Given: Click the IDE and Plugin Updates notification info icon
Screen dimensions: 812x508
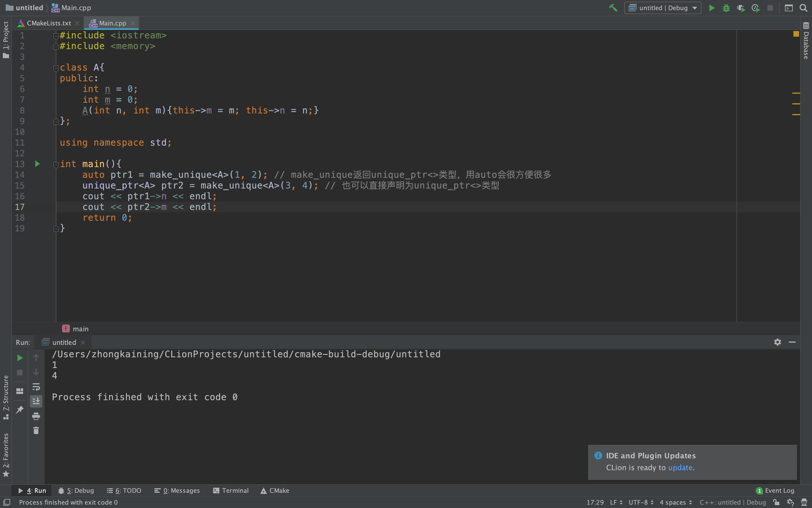Looking at the screenshot, I should click(598, 456).
